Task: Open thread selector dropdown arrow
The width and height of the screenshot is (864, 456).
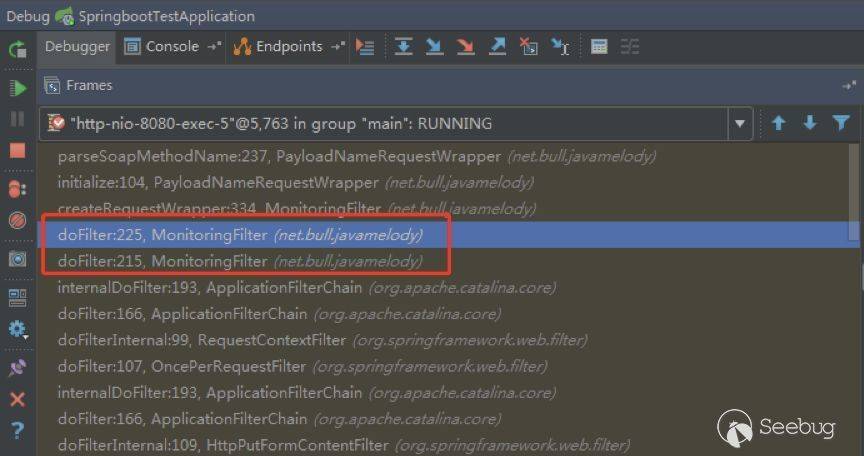Action: 739,123
